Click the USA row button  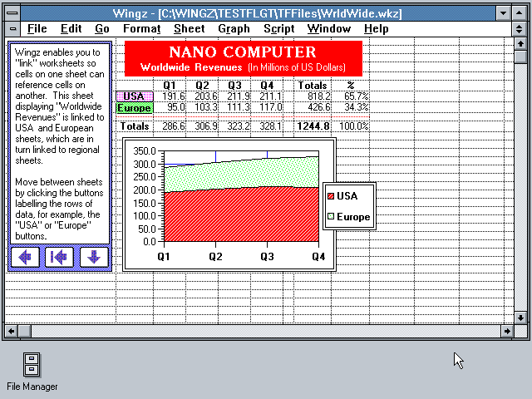(x=135, y=96)
